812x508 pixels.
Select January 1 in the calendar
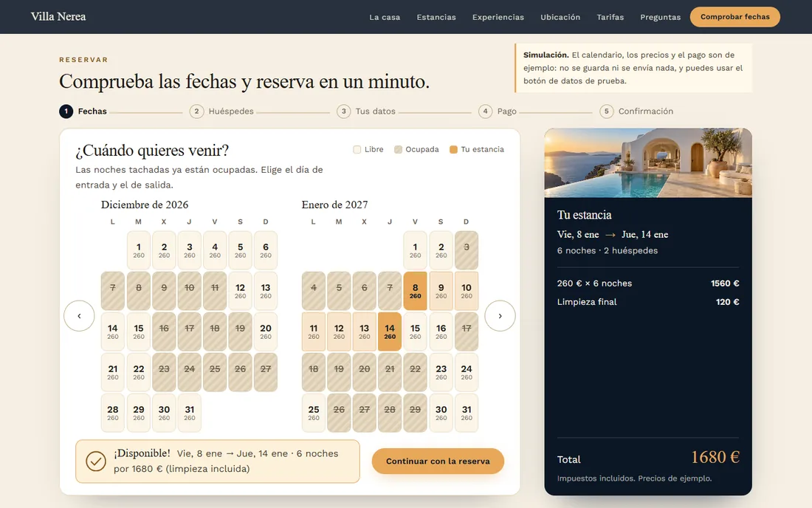click(x=416, y=250)
